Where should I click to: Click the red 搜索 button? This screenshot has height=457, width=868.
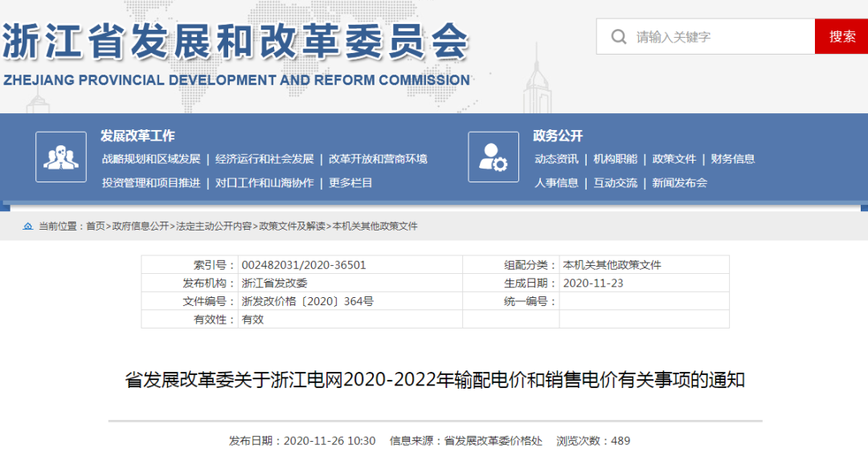point(841,36)
